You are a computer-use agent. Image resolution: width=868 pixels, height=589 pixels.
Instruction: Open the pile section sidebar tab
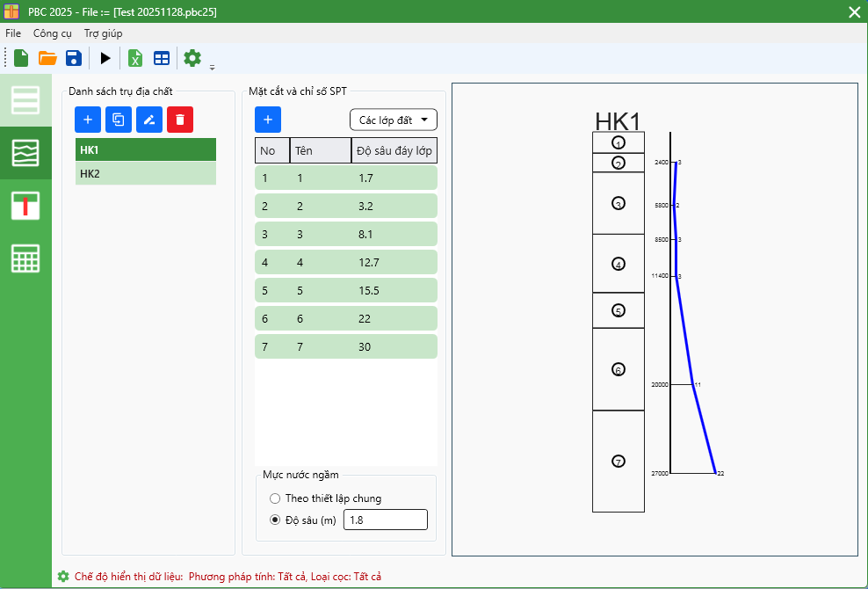coord(25,206)
